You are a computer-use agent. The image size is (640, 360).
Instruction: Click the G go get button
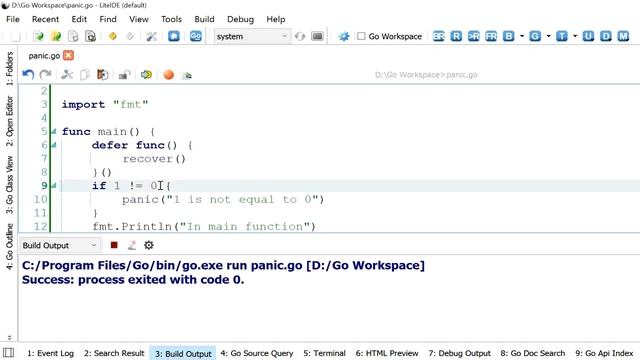click(535, 36)
